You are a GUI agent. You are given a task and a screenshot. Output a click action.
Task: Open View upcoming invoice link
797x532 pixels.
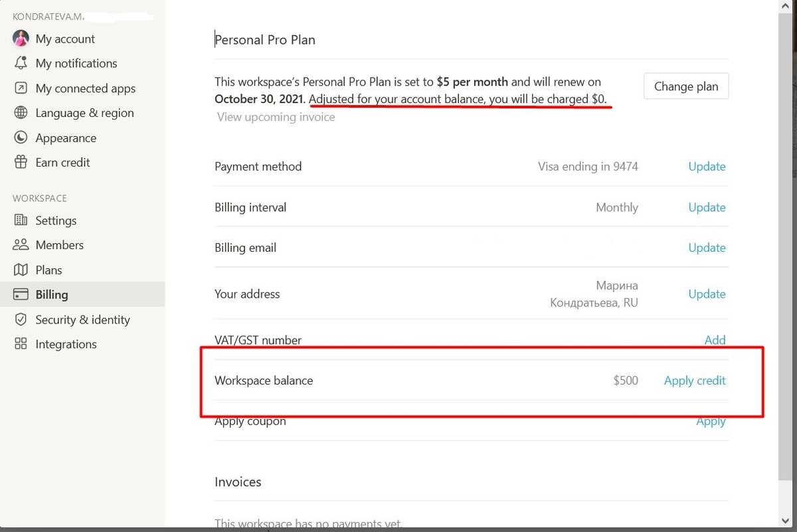click(x=276, y=117)
